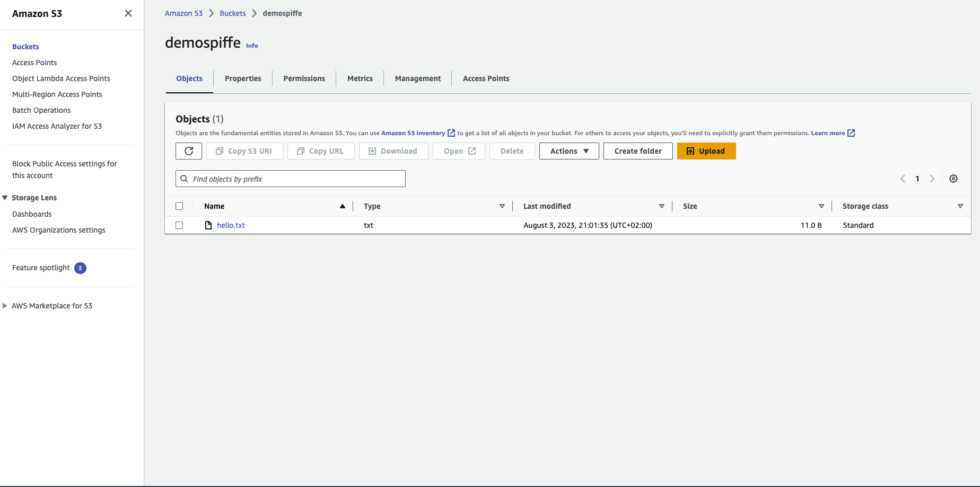Image resolution: width=980 pixels, height=487 pixels.
Task: Open the Management tab
Action: tap(418, 78)
